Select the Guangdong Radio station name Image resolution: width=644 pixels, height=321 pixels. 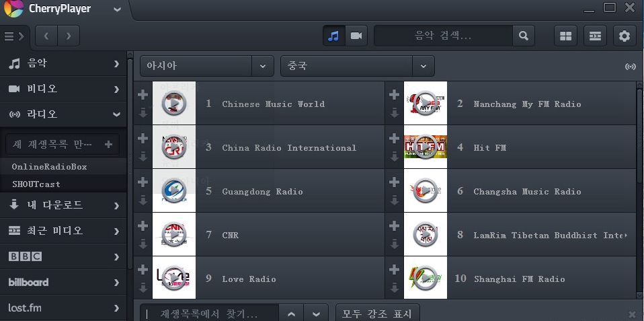[x=262, y=192]
